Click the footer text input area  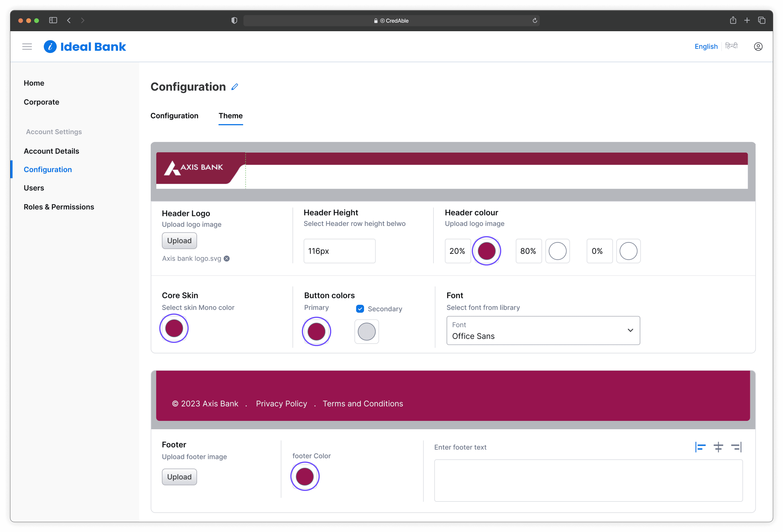pyautogui.click(x=588, y=480)
